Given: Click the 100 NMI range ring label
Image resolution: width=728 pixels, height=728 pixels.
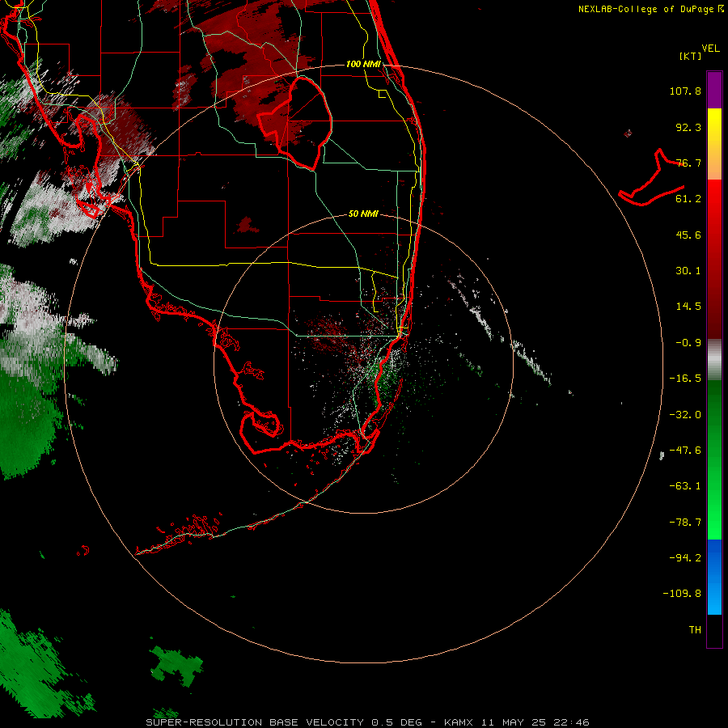Looking at the screenshot, I should point(363,64).
